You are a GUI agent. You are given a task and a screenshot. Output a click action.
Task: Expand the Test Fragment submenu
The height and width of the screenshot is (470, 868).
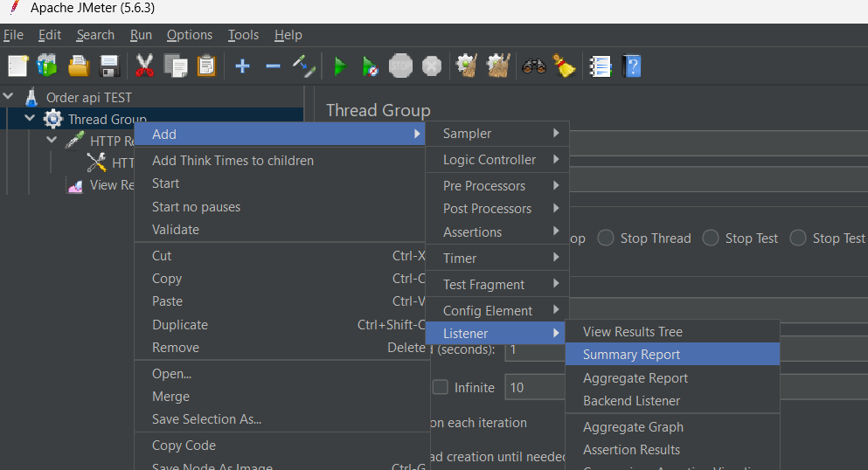[497, 284]
